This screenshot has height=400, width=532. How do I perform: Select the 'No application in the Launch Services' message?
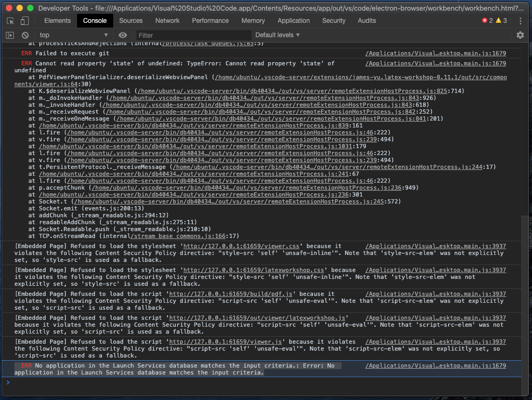pos(178,369)
